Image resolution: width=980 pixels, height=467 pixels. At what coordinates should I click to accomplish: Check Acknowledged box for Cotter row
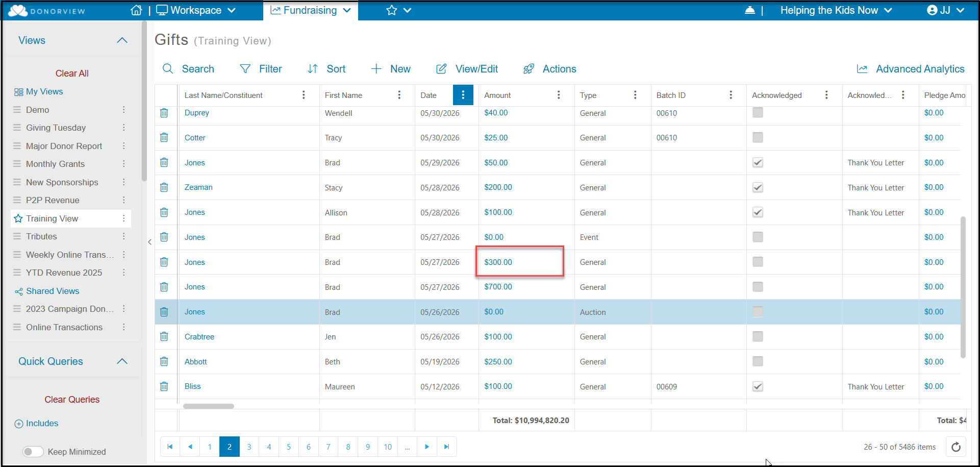point(758,138)
